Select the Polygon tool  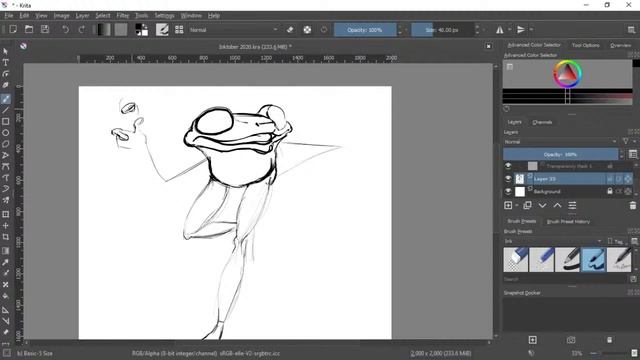click(6, 144)
